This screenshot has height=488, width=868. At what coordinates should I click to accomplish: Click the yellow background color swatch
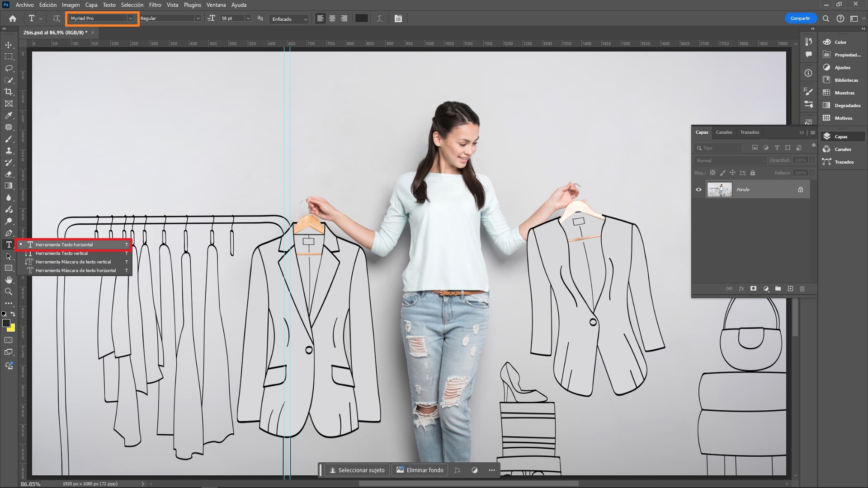(12, 329)
